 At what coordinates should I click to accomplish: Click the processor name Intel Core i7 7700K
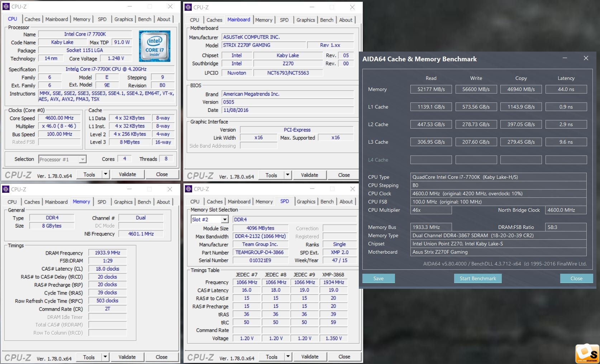[85, 34]
